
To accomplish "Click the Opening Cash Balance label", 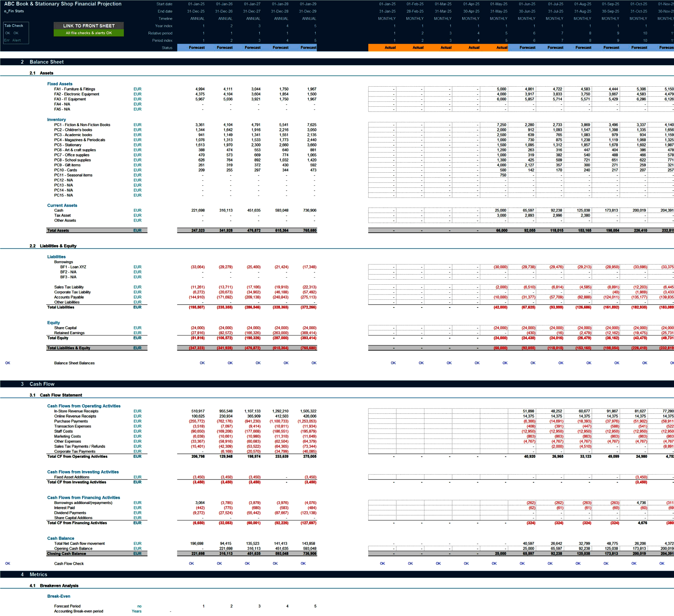I will pos(73,549).
